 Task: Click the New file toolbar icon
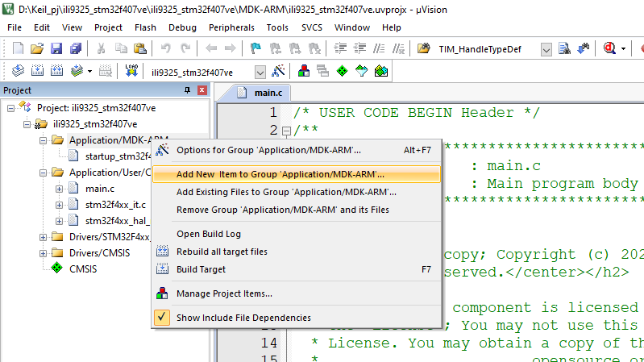[18, 48]
